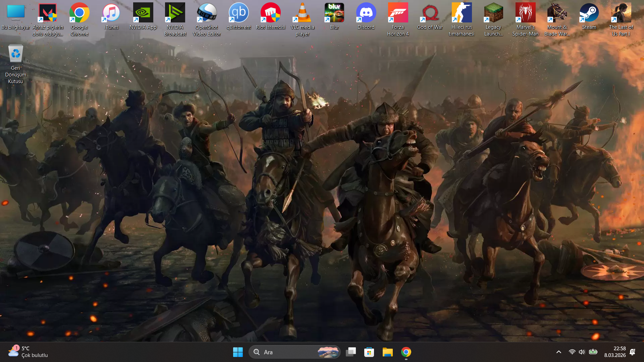This screenshot has height=362, width=644.
Task: Launch Google Chrome from the desktop
Action: 79,19
